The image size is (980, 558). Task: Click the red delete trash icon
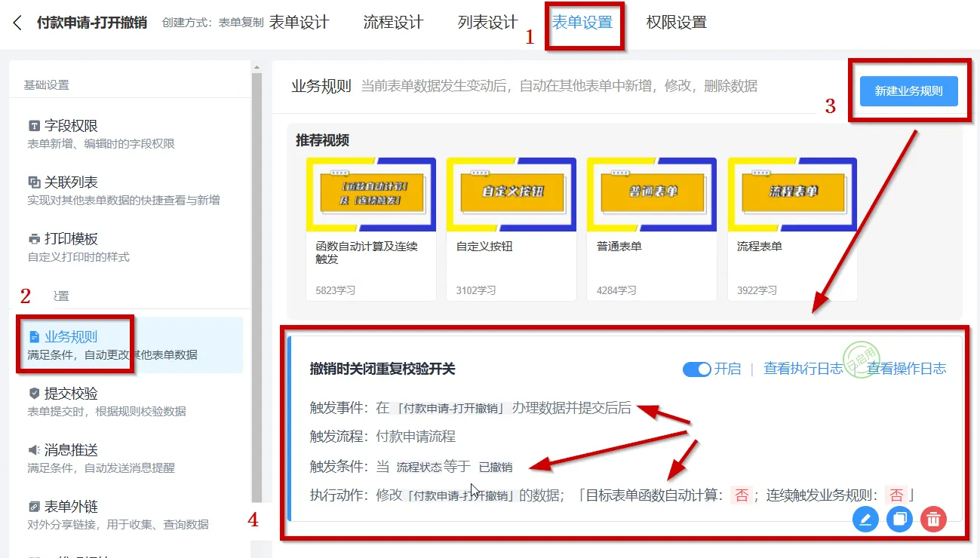[x=933, y=519]
